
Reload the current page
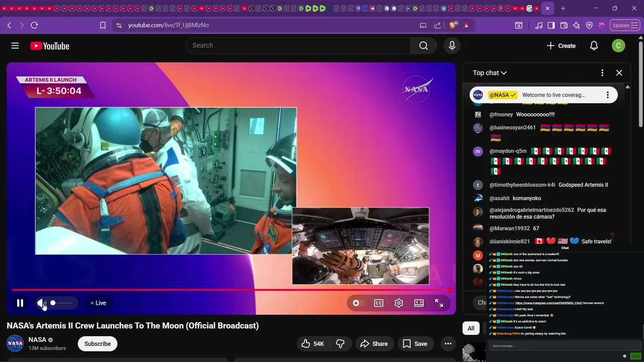[x=34, y=25]
